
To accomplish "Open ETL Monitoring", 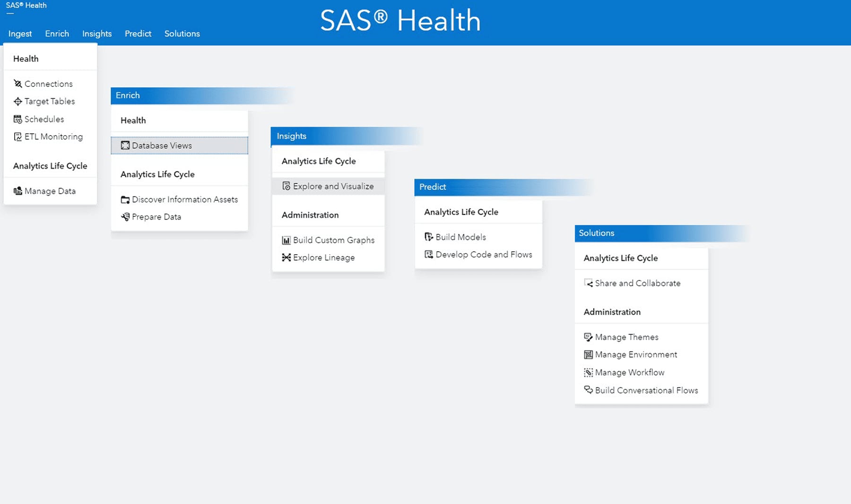I will coord(53,137).
